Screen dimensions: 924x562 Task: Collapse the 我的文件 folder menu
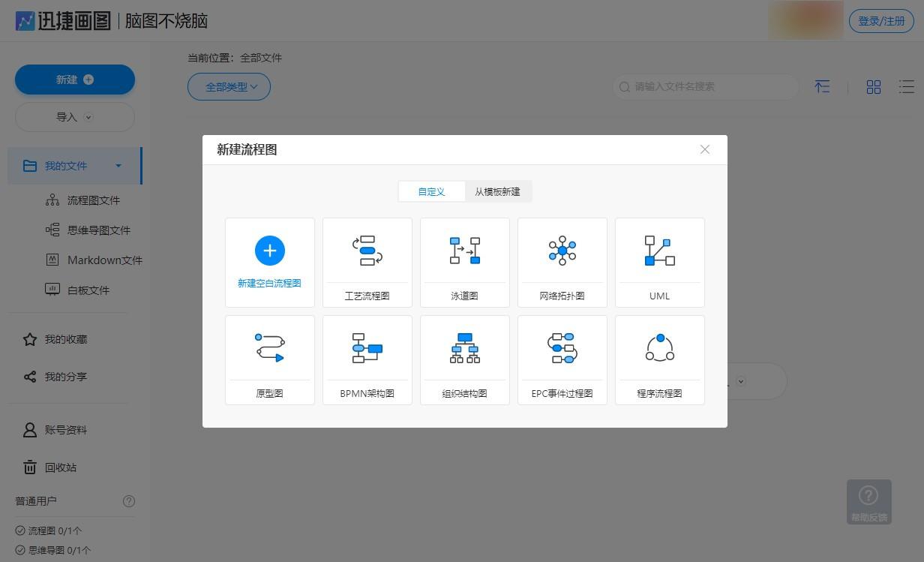118,166
